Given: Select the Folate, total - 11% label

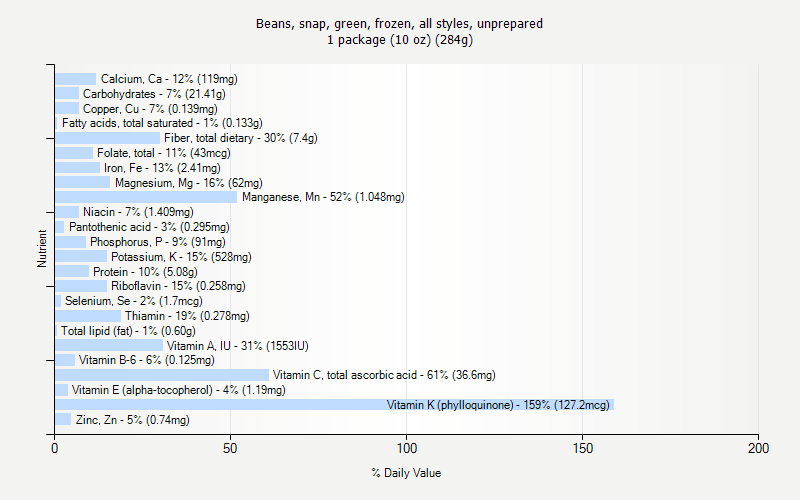Looking at the screenshot, I should 164,153.
